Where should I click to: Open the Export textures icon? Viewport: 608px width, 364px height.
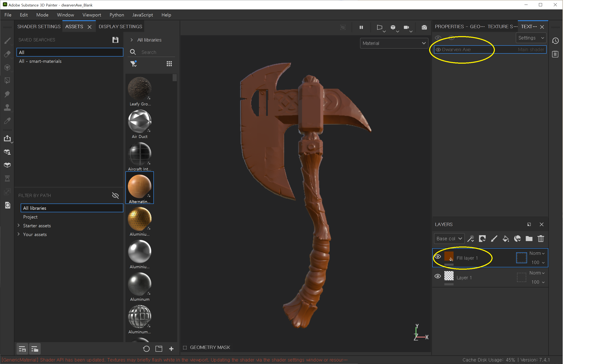point(7,139)
